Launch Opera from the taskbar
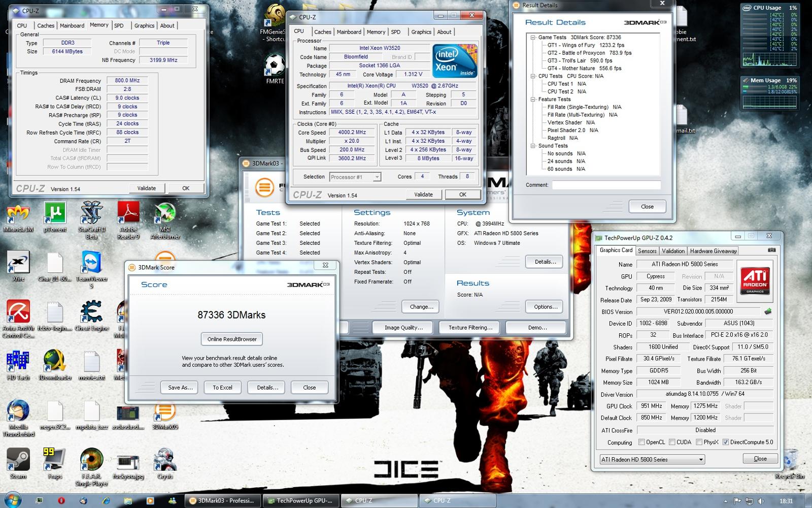Screen dimensions: 812x508 [61, 500]
